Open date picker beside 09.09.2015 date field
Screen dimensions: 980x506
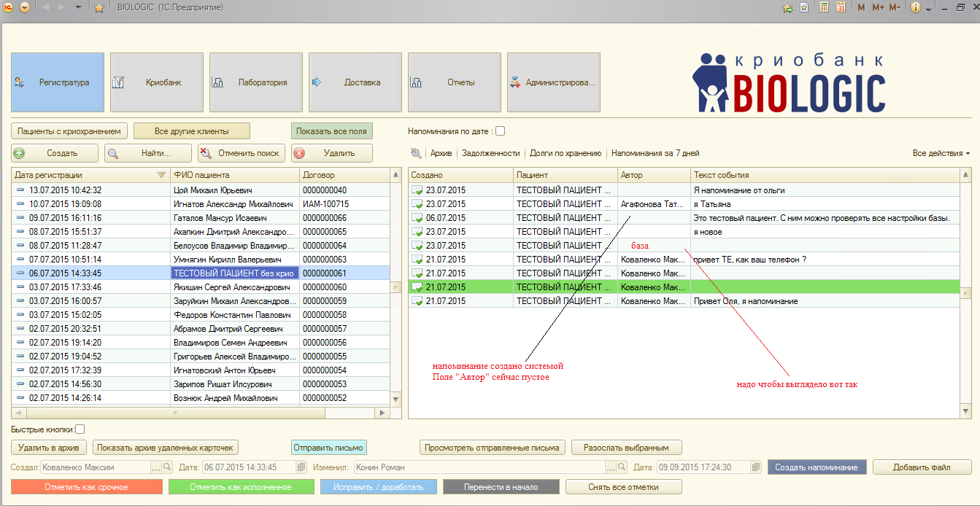[x=756, y=467]
